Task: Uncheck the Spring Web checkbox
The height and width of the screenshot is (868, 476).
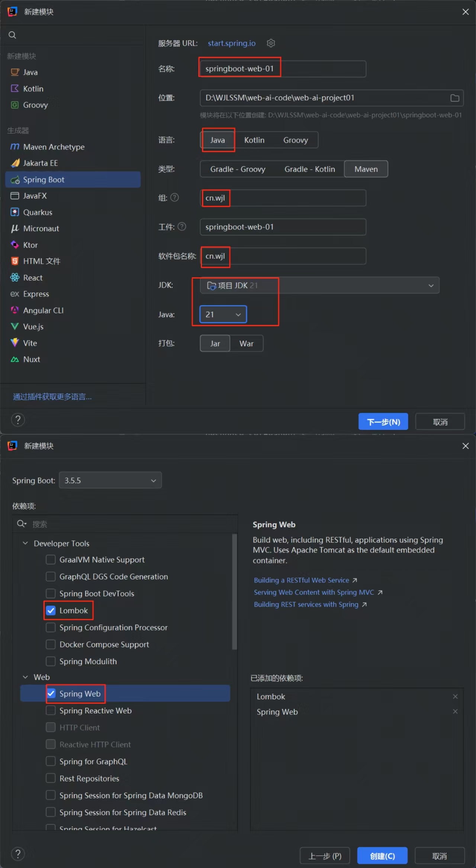Action: coord(51,693)
